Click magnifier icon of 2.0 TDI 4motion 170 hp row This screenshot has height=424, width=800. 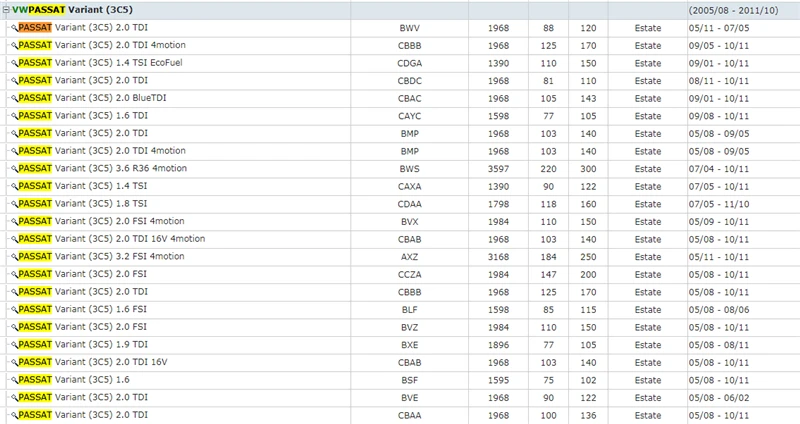click(14, 45)
